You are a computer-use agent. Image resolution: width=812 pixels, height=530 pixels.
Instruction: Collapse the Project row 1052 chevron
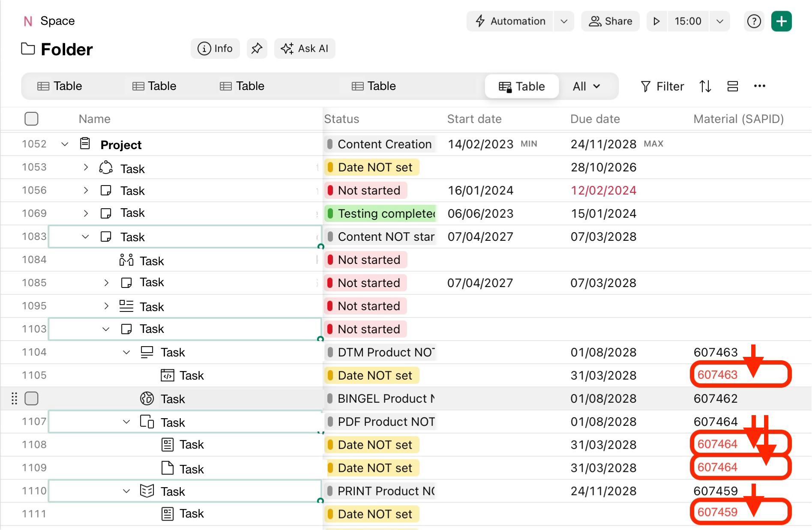pyautogui.click(x=65, y=144)
